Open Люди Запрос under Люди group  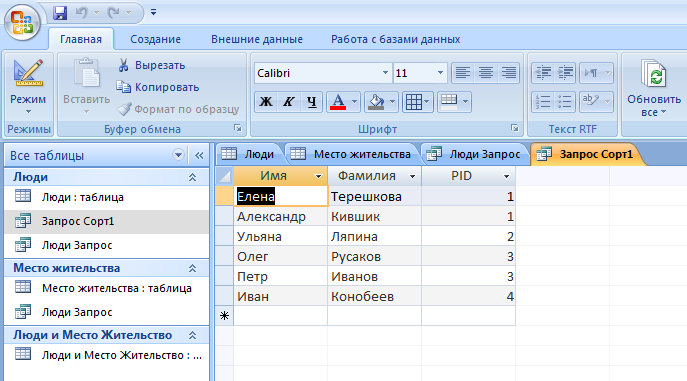click(106, 245)
